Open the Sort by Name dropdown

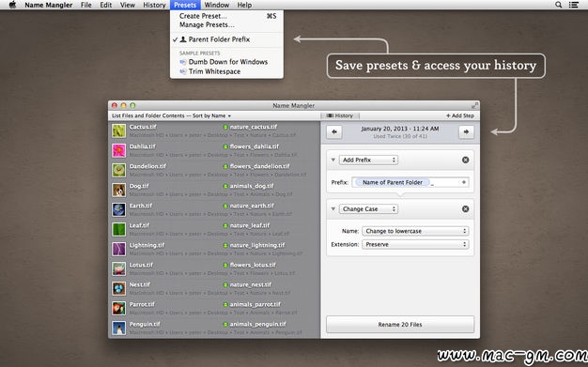pos(211,115)
